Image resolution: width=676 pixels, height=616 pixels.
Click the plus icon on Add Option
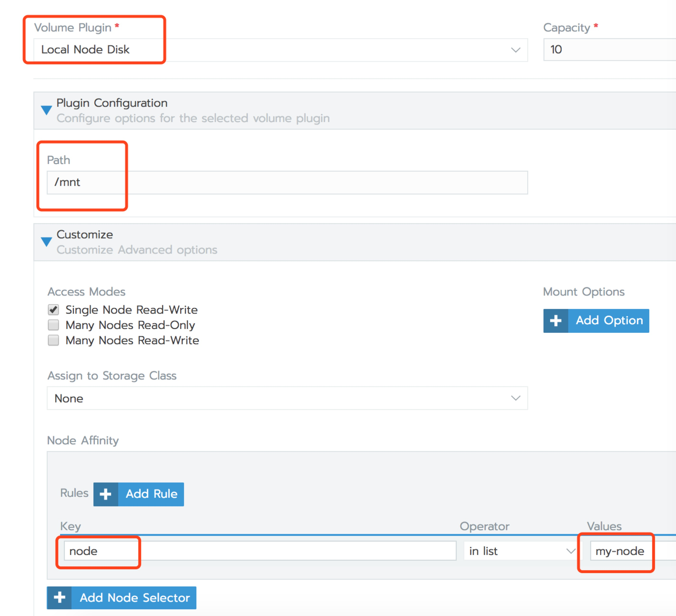tap(555, 321)
